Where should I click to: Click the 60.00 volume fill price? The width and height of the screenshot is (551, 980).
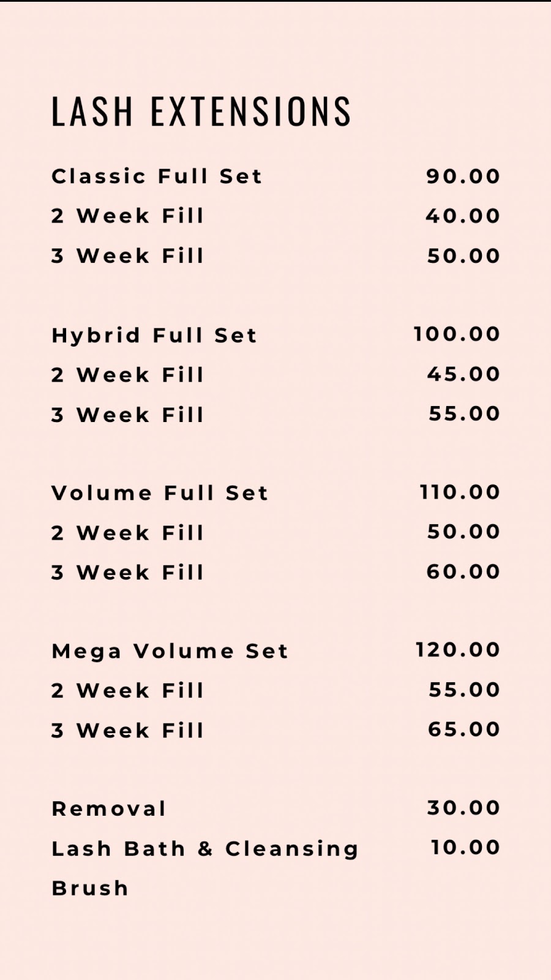coord(463,572)
